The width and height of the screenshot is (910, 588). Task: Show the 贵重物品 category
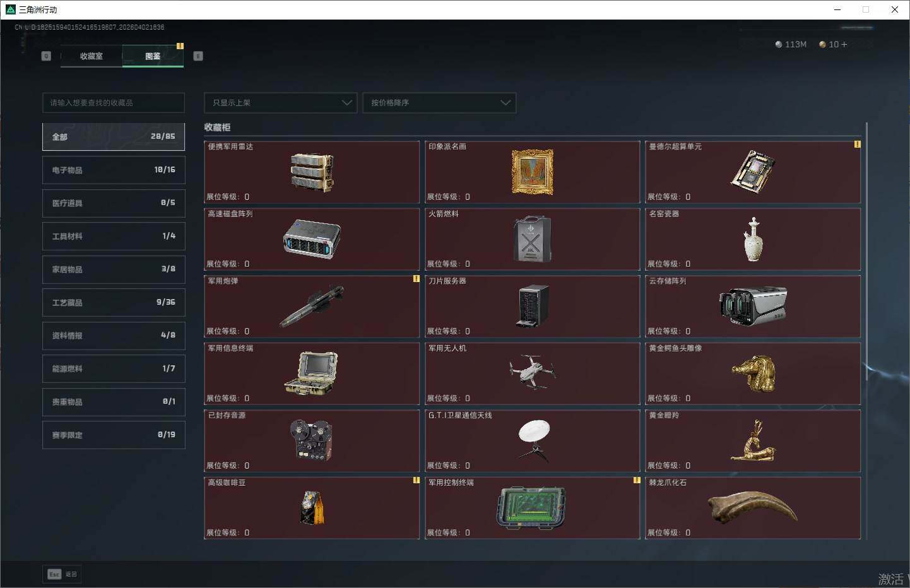click(114, 402)
